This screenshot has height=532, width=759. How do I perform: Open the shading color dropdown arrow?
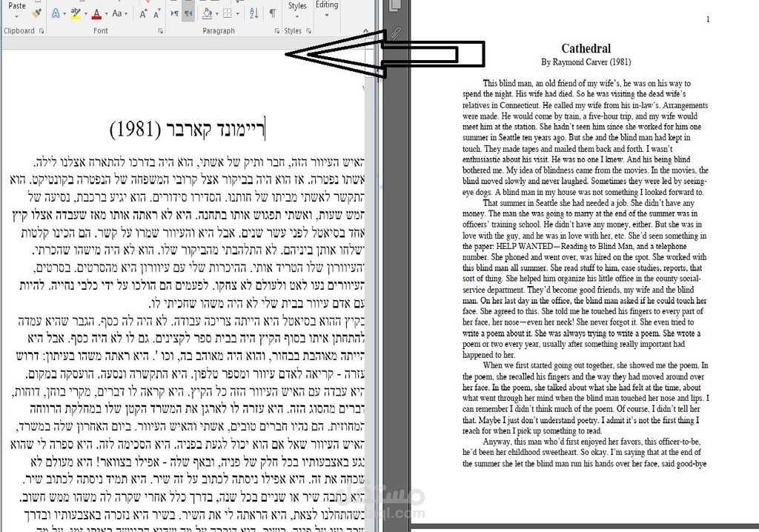coord(216,14)
